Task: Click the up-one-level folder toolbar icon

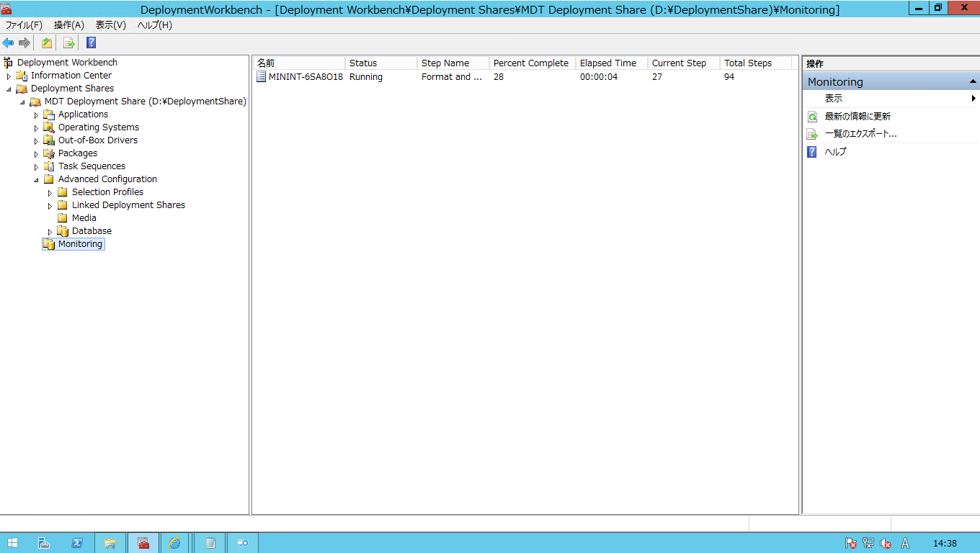Action: click(x=47, y=42)
